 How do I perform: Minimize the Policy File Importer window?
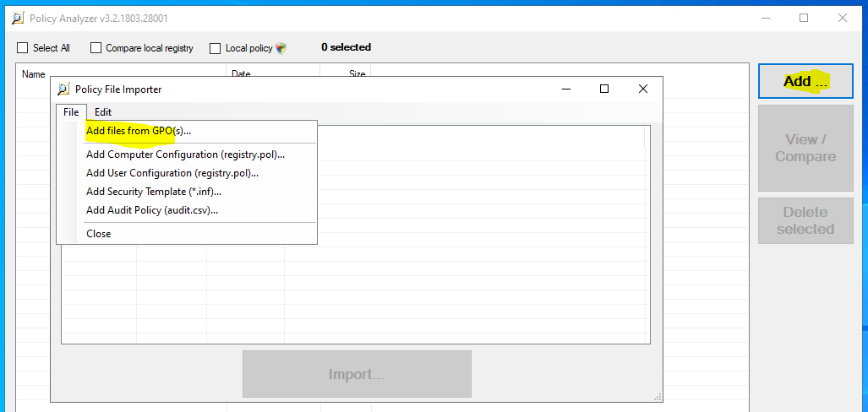(x=565, y=89)
